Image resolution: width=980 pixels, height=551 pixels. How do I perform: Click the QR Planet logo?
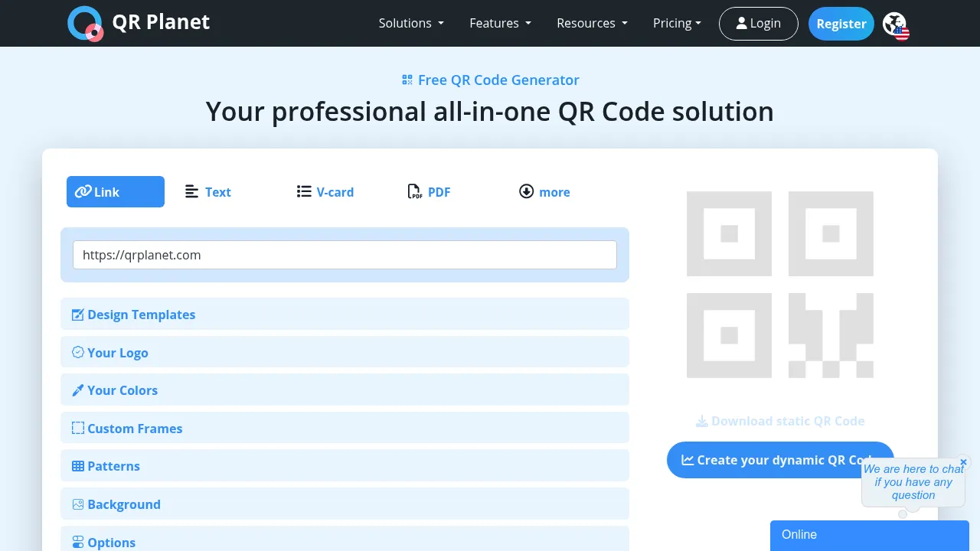pyautogui.click(x=138, y=23)
